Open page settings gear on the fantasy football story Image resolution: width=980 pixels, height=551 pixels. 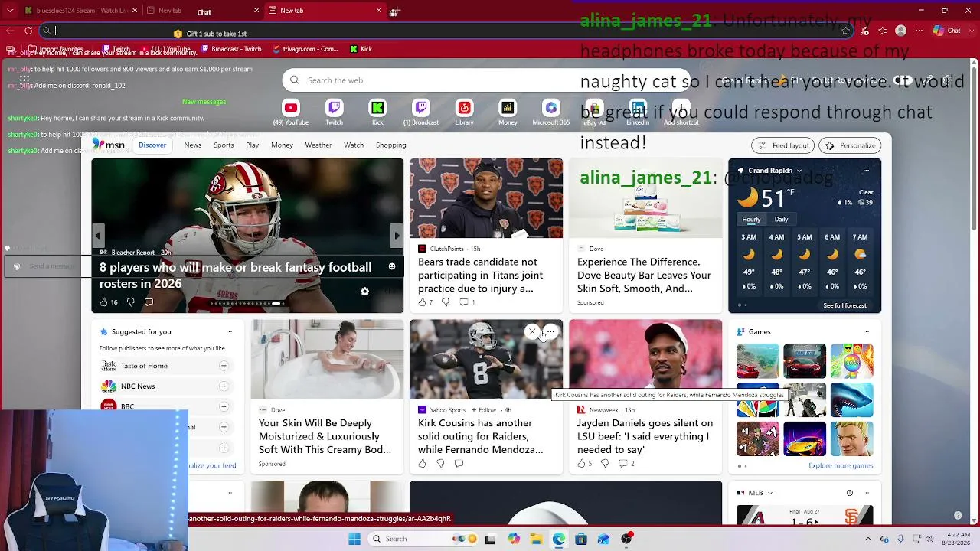(x=364, y=292)
